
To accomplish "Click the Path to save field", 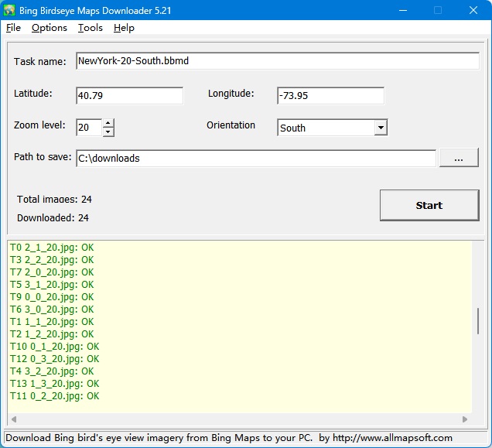I will point(255,158).
